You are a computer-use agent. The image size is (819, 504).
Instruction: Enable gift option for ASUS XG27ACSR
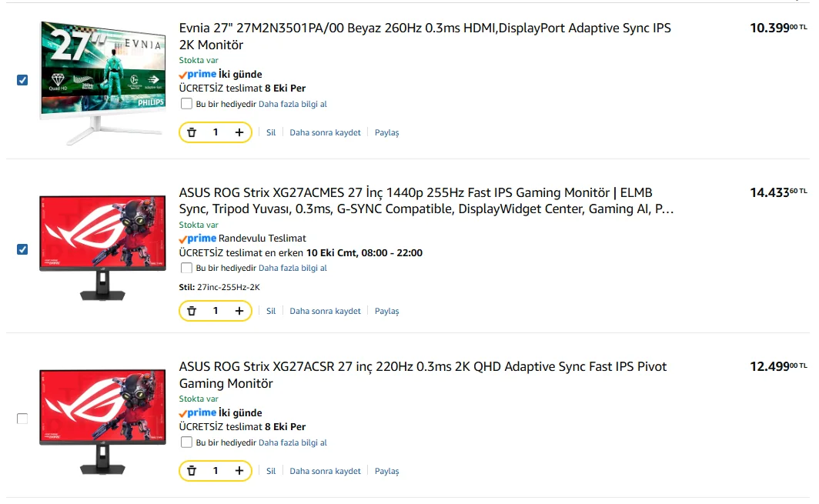[x=186, y=442]
